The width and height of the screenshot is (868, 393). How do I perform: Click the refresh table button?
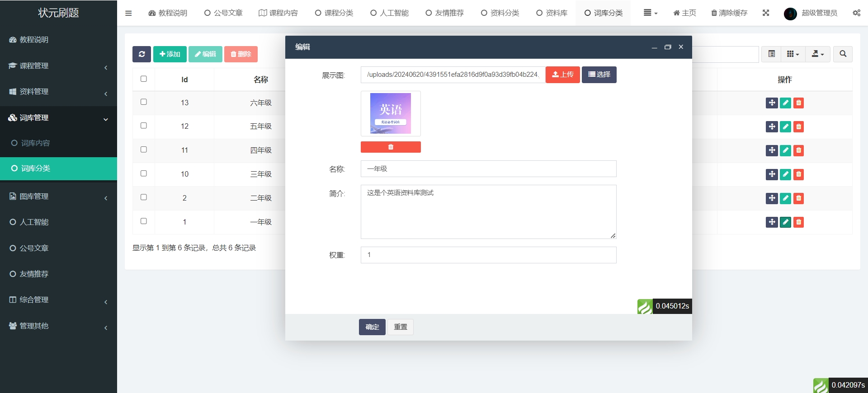tap(142, 54)
